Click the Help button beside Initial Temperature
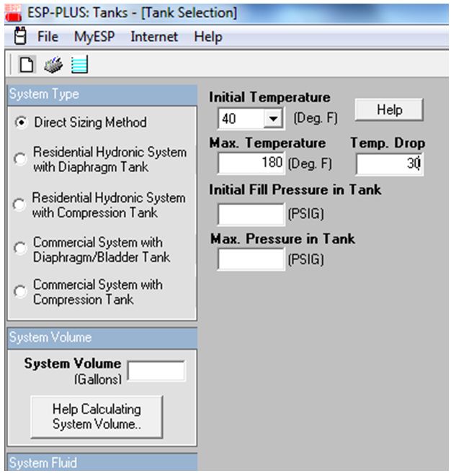This screenshot has width=451, height=476. pos(389,109)
